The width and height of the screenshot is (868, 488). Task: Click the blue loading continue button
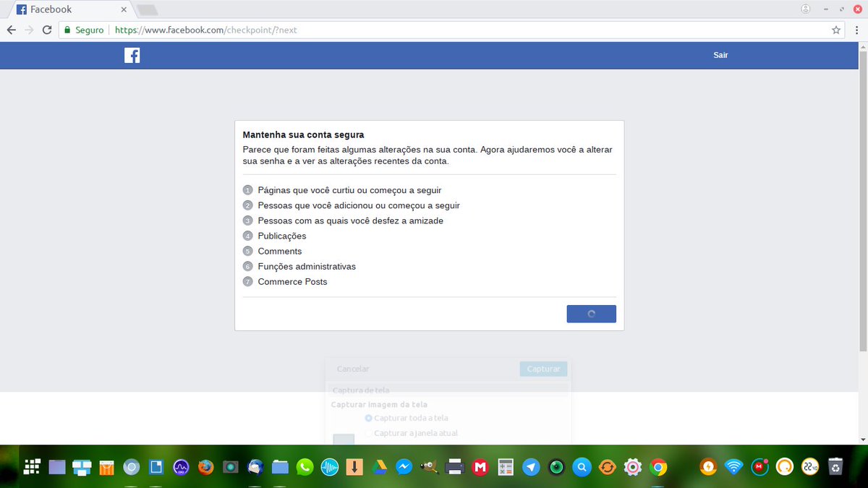(591, 314)
